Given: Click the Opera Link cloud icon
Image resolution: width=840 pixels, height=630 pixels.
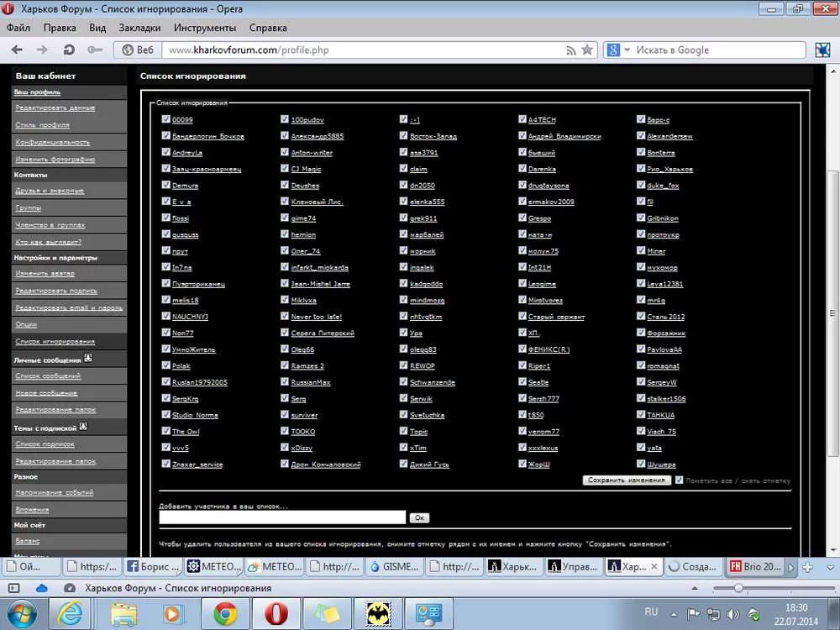Looking at the screenshot, I should (42, 588).
